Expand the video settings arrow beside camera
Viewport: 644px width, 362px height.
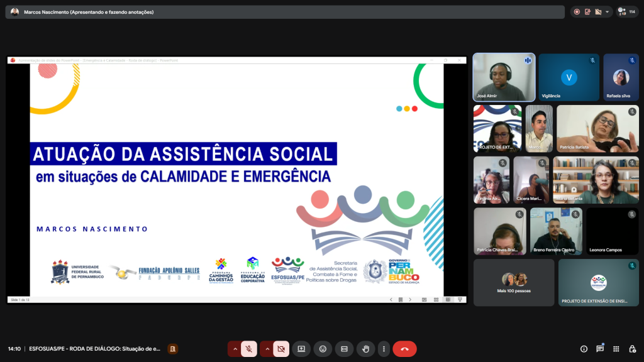pyautogui.click(x=267, y=349)
